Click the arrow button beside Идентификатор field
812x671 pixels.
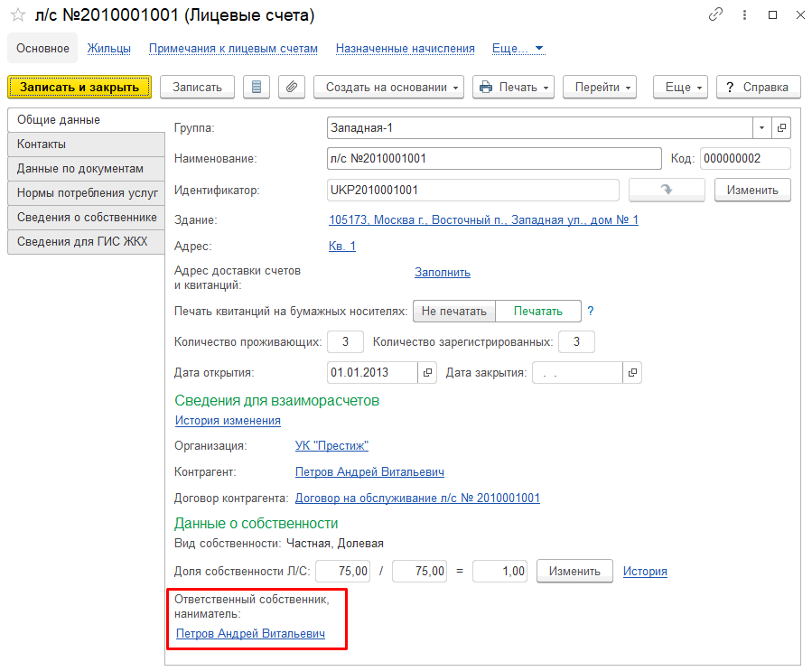pyautogui.click(x=667, y=190)
